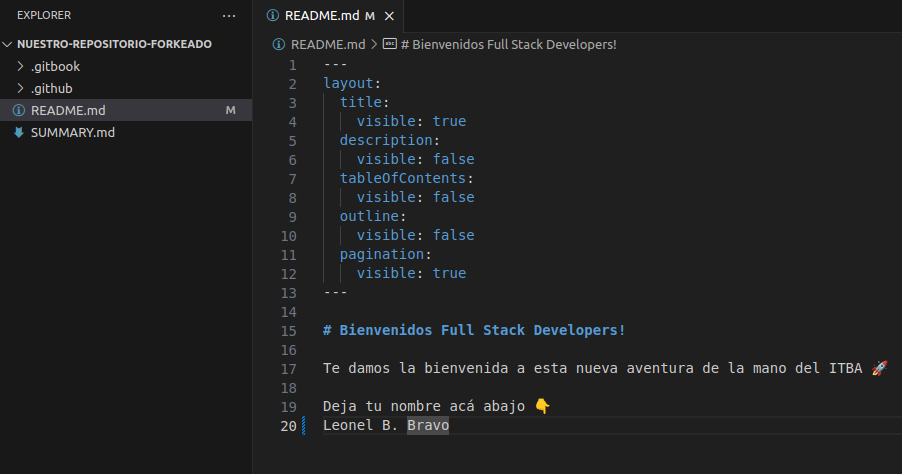Close the README.md editor tab
The height and width of the screenshot is (474, 902).
click(389, 16)
